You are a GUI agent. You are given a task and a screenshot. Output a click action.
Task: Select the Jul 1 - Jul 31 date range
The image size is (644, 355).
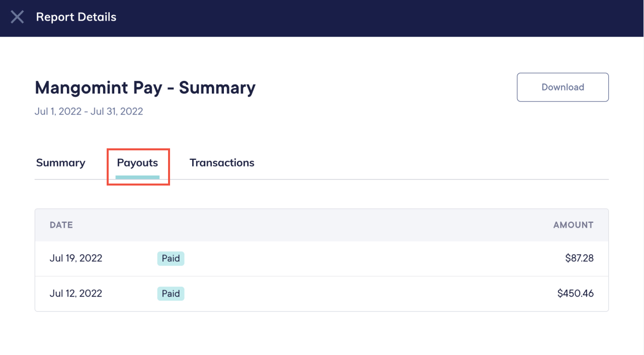[x=89, y=111]
